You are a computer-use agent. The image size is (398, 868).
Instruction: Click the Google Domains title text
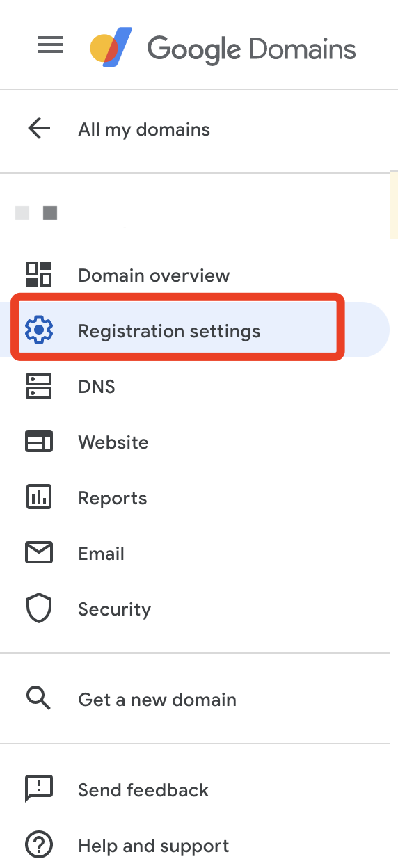pos(251,49)
